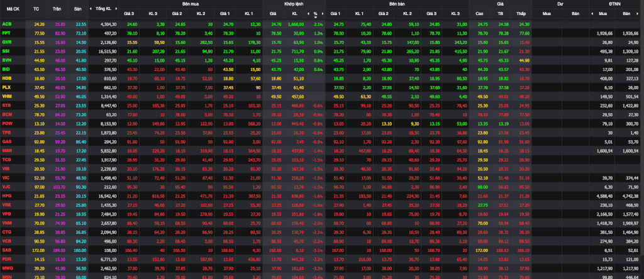
Task: Open the FPT ticker symbol
Action: point(6,33)
